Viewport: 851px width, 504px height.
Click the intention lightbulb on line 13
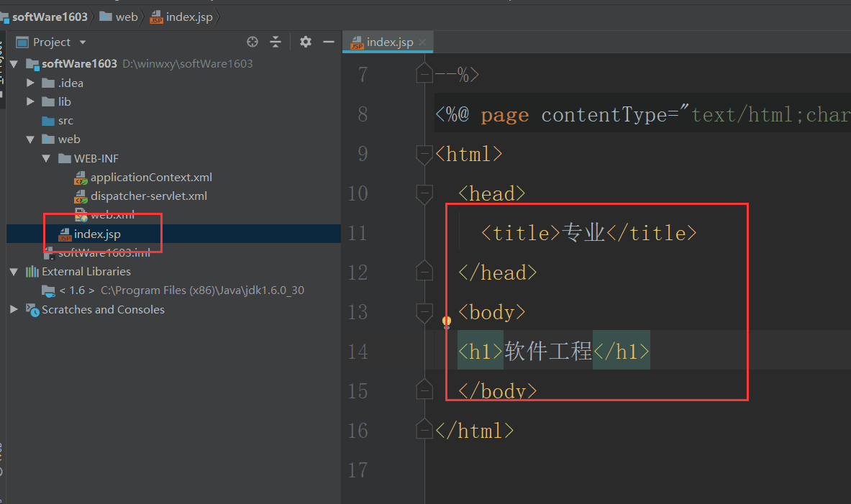[446, 321]
